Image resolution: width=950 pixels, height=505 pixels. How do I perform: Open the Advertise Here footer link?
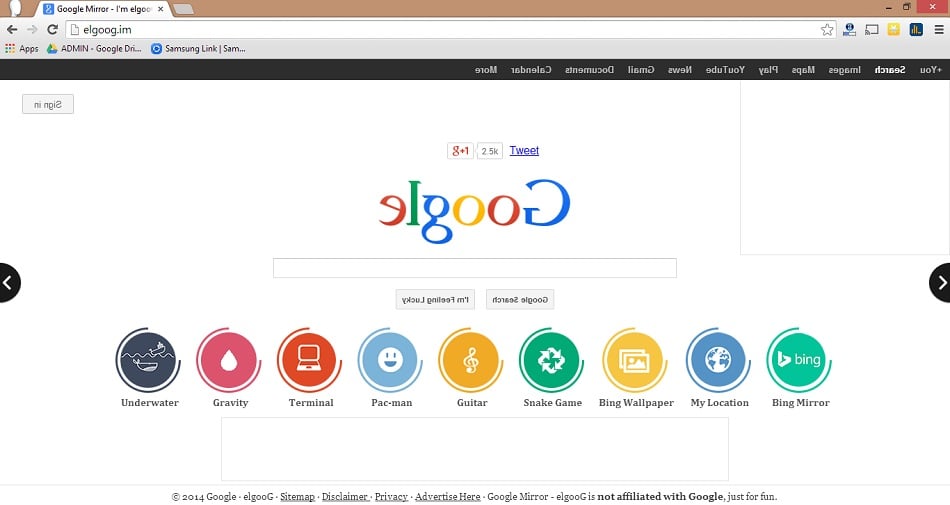[x=448, y=497]
